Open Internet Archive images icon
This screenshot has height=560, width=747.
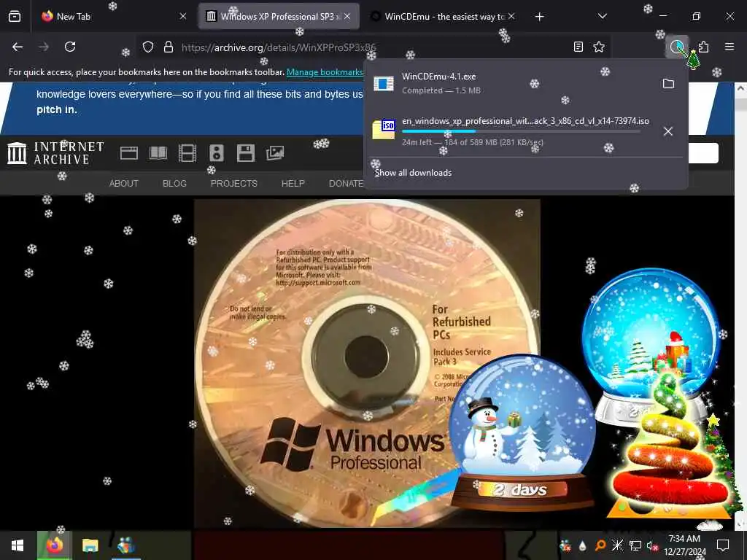pyautogui.click(x=275, y=153)
